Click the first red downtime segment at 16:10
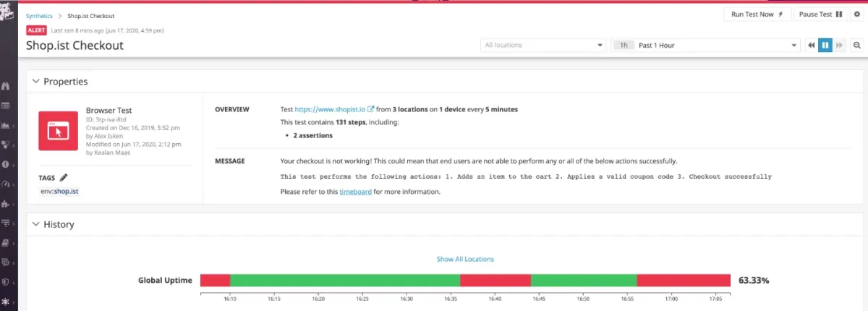This screenshot has width=868, height=311. (215, 280)
